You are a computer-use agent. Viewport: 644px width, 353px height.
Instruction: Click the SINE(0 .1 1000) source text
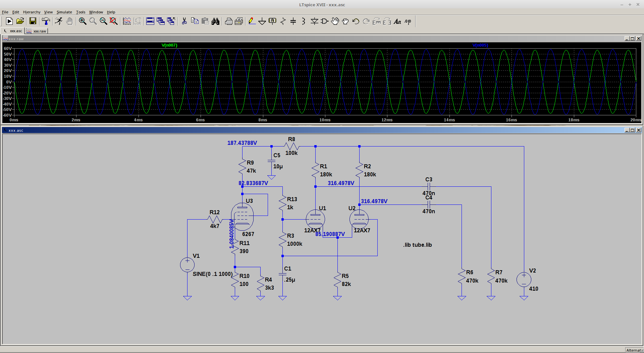pos(213,274)
